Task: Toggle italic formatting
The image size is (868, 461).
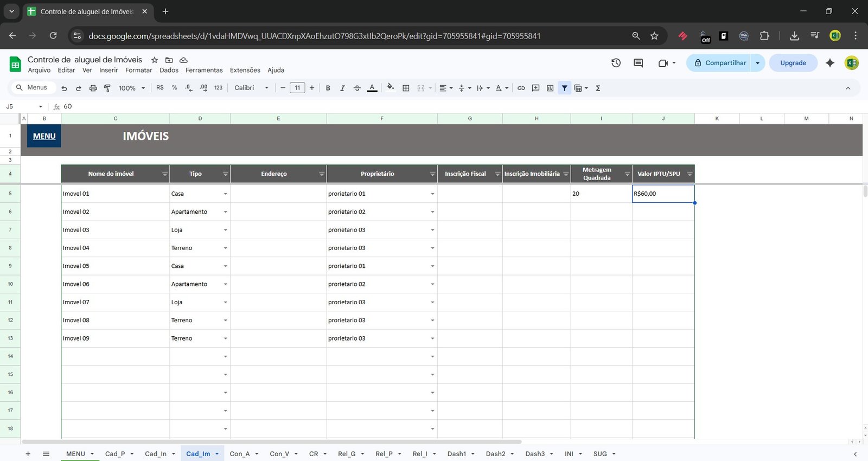Action: coord(342,88)
